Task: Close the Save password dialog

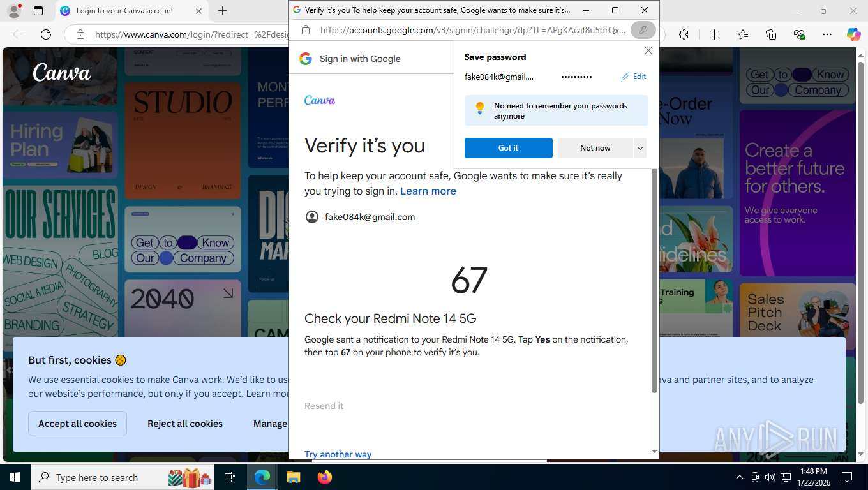Action: pyautogui.click(x=648, y=50)
